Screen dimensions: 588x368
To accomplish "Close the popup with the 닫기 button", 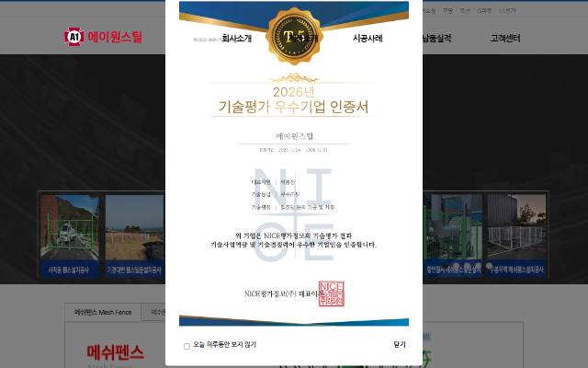I will coord(400,344).
